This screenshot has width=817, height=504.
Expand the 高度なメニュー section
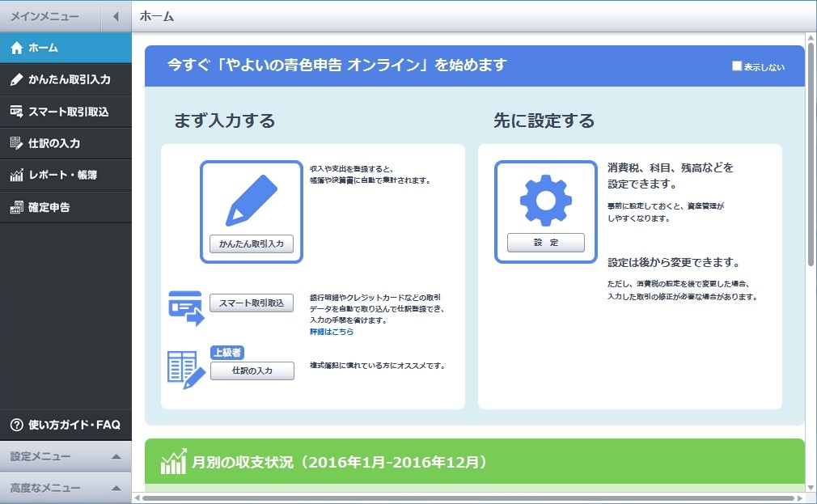[x=66, y=488]
